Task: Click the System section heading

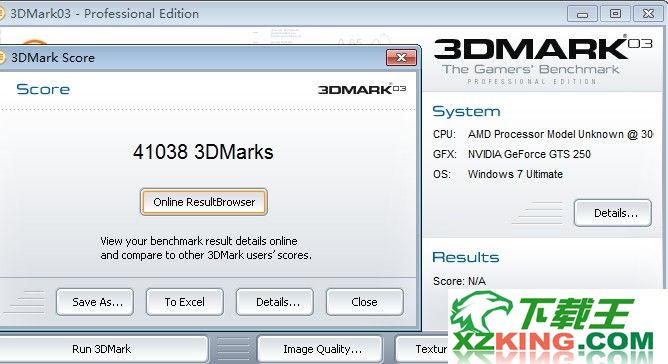Action: tap(466, 111)
